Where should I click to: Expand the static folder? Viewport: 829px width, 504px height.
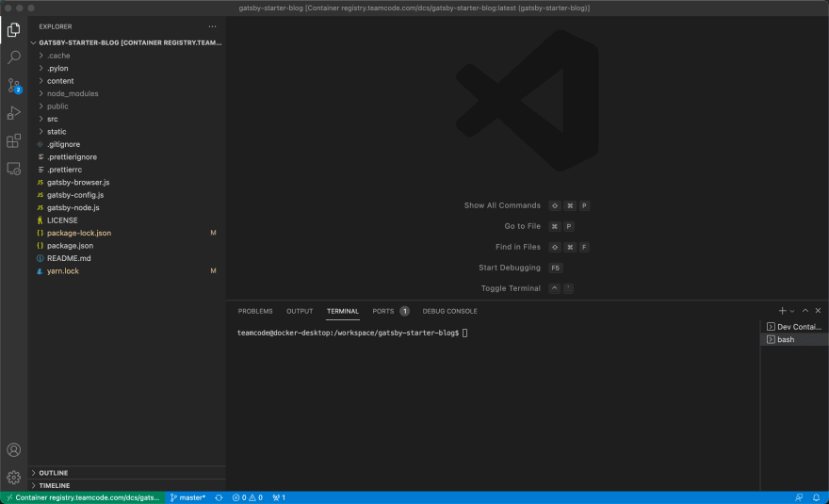click(127, 132)
